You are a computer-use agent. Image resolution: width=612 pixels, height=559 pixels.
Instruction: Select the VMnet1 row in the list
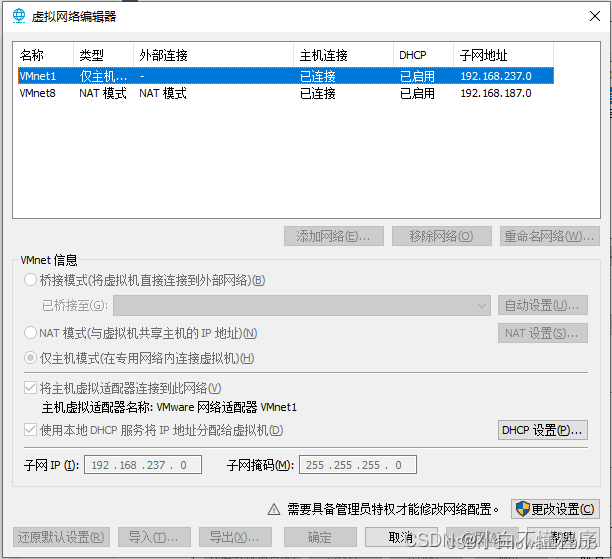pyautogui.click(x=286, y=76)
